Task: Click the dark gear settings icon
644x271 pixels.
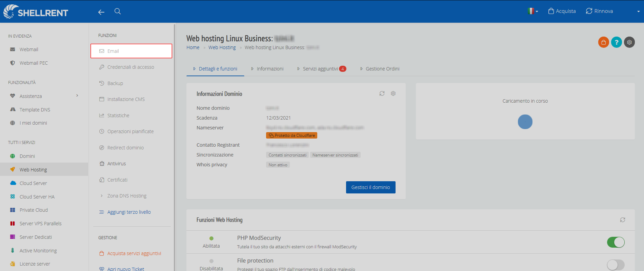Action: point(629,42)
